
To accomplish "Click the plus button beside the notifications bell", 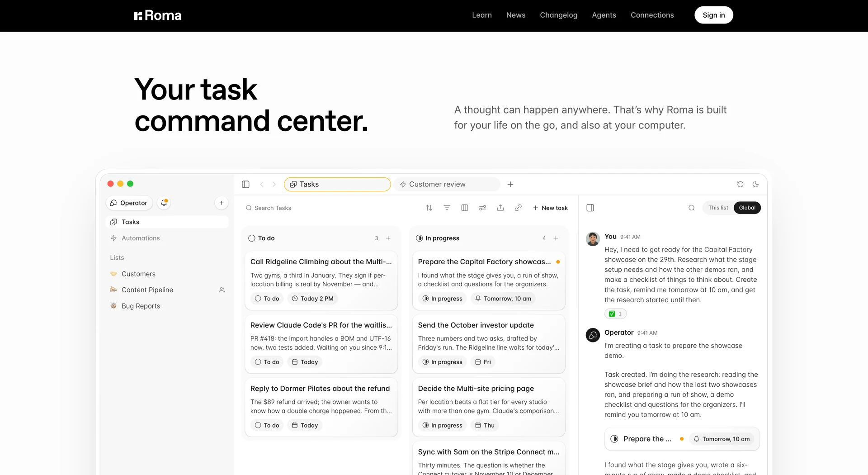I will coord(222,203).
